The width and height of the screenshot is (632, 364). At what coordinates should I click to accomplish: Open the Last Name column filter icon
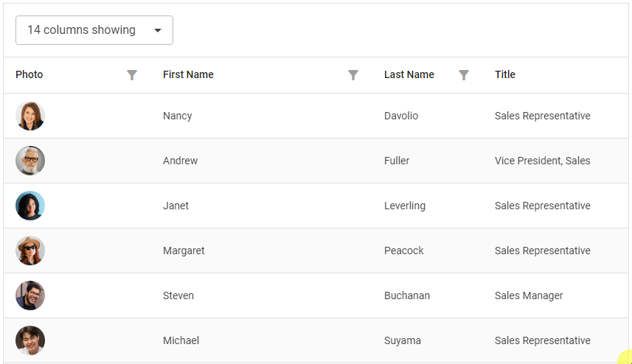tap(464, 75)
